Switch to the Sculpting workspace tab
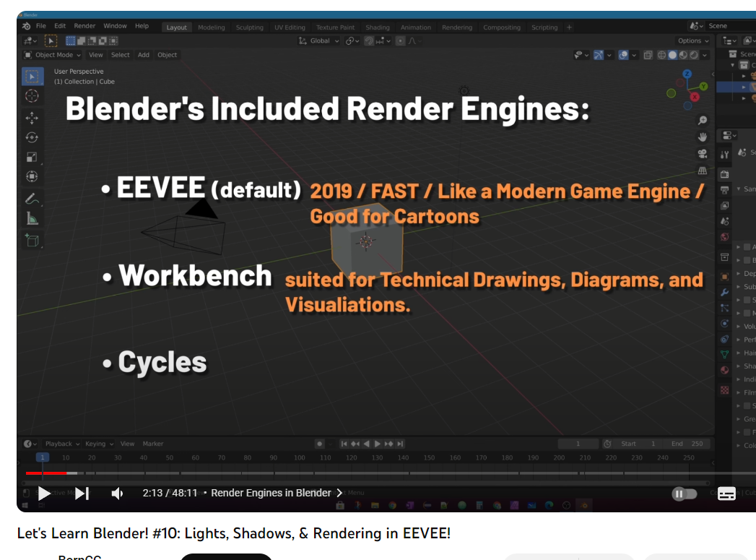The image size is (756, 560). click(x=250, y=27)
